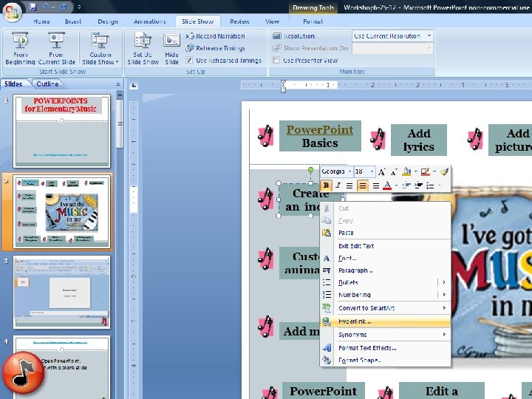532x399 pixels.
Task: Click the font color A swatch
Action: coord(387,185)
